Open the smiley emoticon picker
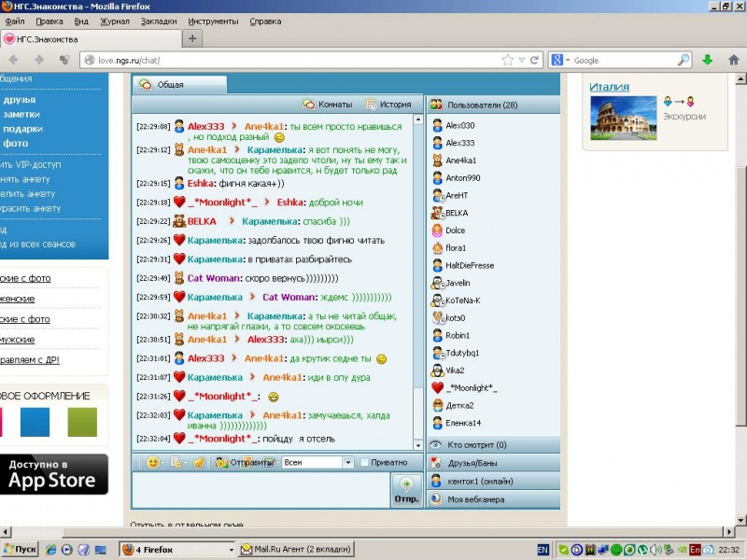 coord(153,462)
